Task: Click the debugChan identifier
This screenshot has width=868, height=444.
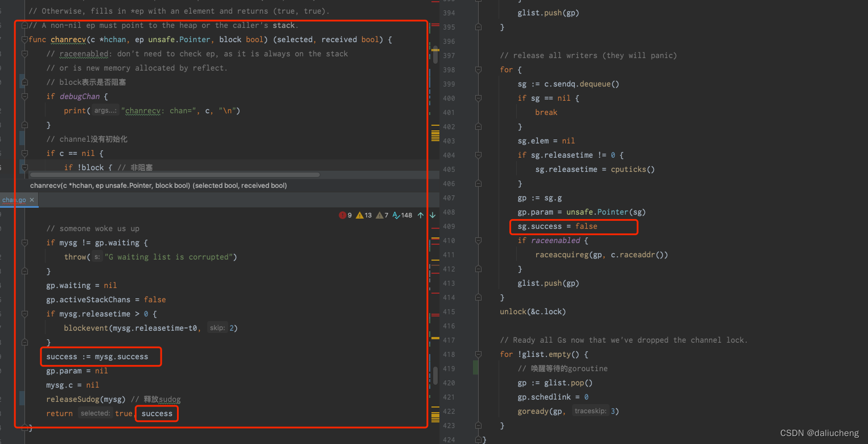Action: pos(79,96)
